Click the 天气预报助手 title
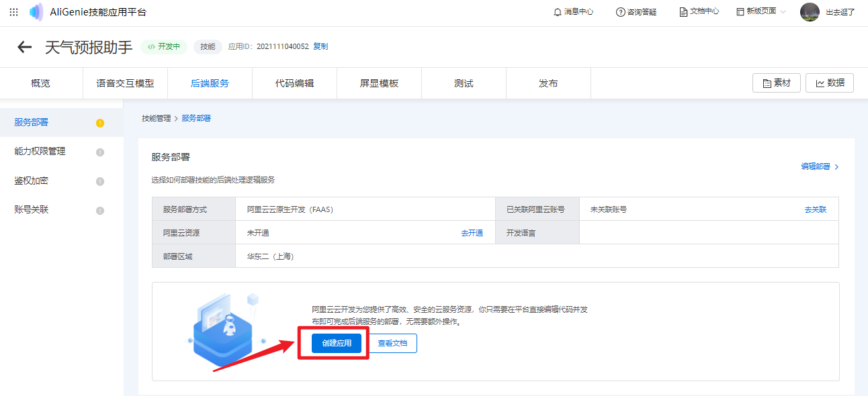Screen dimensions: 868x396 pyautogui.click(x=89, y=47)
